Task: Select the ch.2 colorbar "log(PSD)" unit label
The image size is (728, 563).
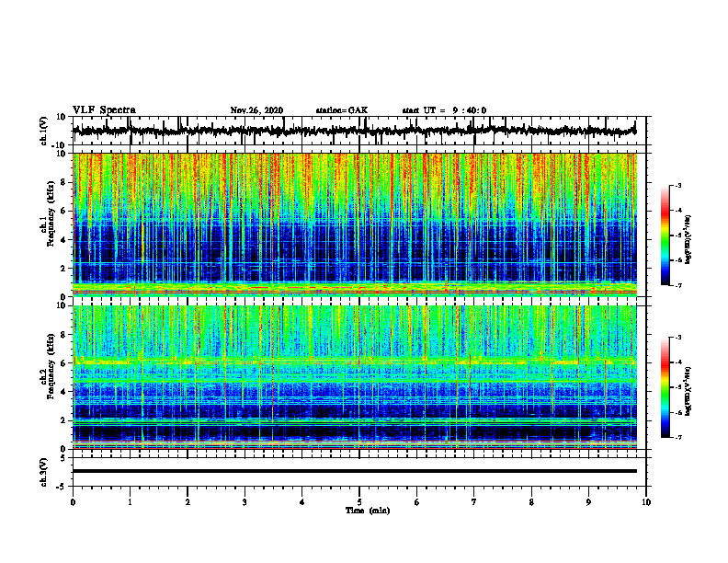Action: 689,391
